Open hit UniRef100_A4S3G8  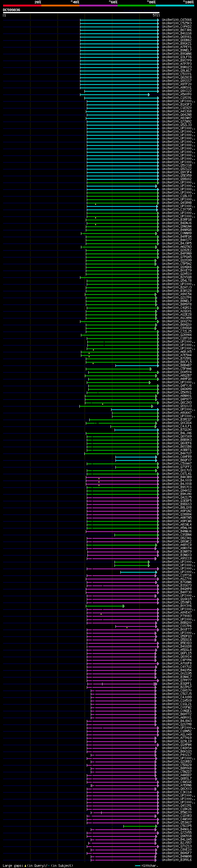(177, 111)
